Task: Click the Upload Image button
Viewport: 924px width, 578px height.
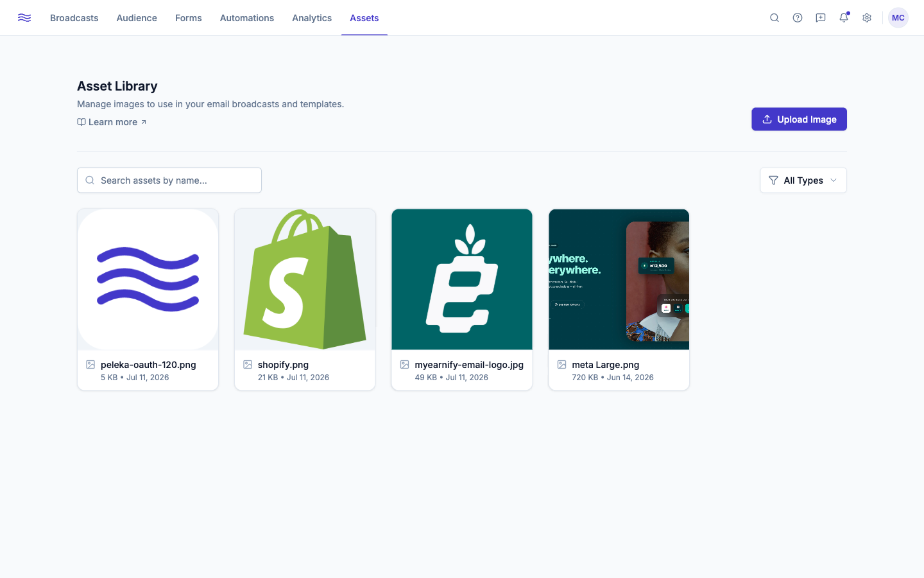Action: pyautogui.click(x=800, y=119)
